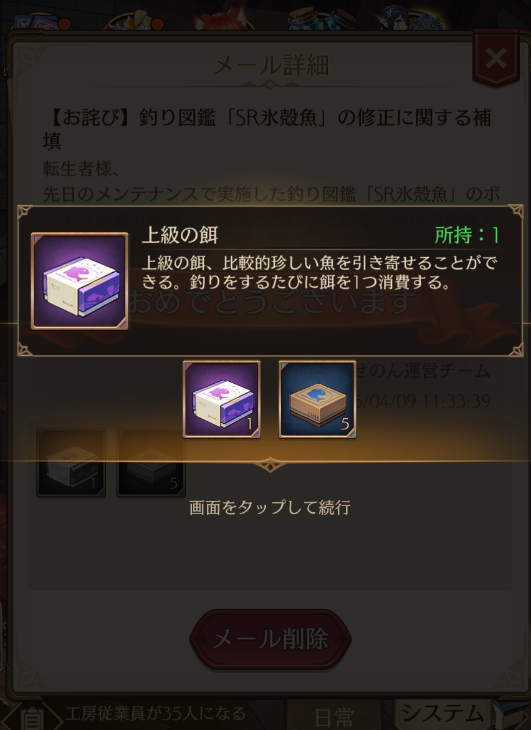Screen dimensions: 531x730
Task: Tap the 工房従業員が35人になる quest text
Action: click(155, 713)
